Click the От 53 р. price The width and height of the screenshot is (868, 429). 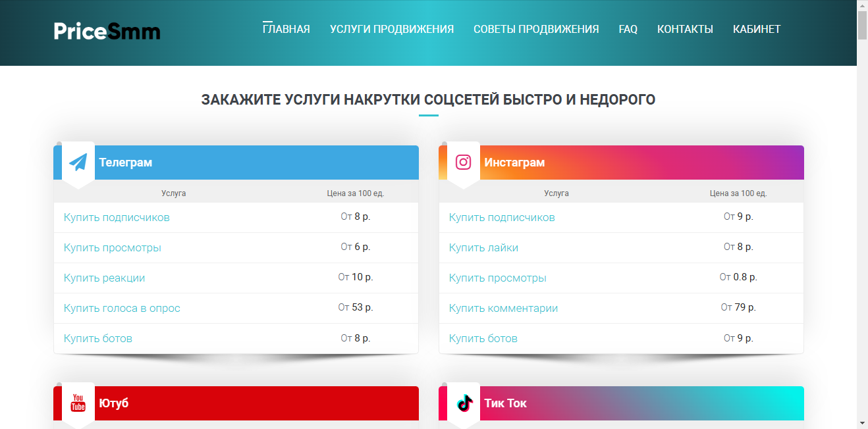[356, 307]
